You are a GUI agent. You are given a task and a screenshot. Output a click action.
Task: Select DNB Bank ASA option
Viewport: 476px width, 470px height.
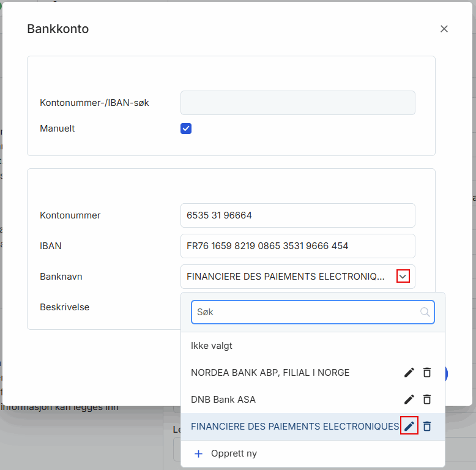tap(313, 400)
